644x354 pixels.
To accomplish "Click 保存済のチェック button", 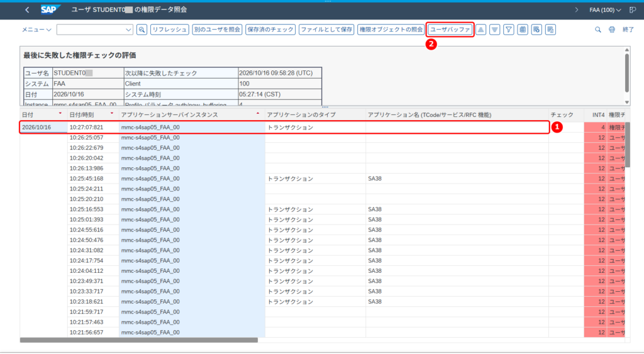I will pos(270,30).
